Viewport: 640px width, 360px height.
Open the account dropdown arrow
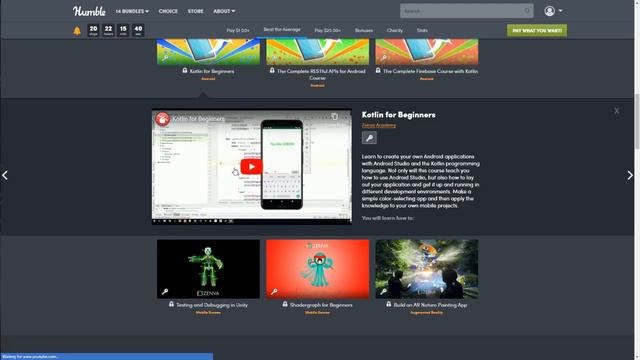[x=560, y=11]
